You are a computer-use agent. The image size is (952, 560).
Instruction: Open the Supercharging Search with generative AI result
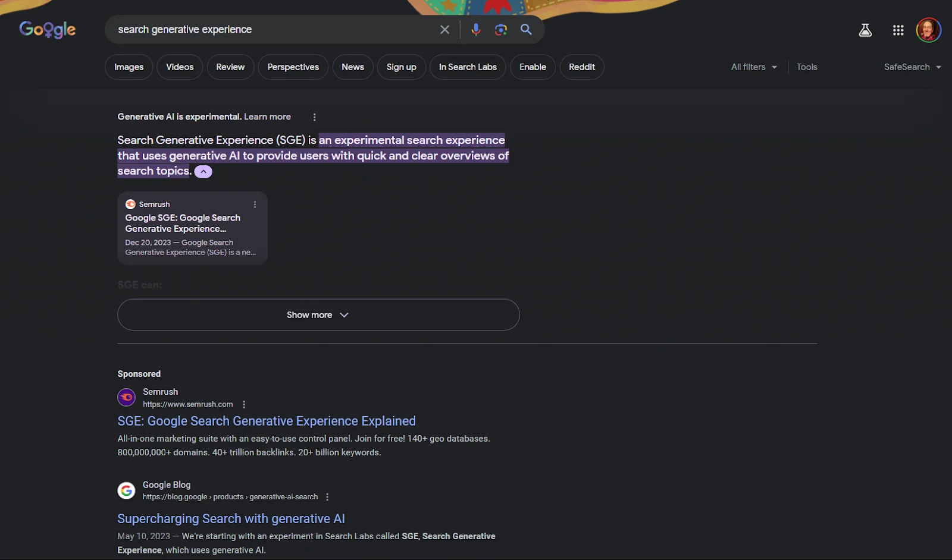(231, 518)
